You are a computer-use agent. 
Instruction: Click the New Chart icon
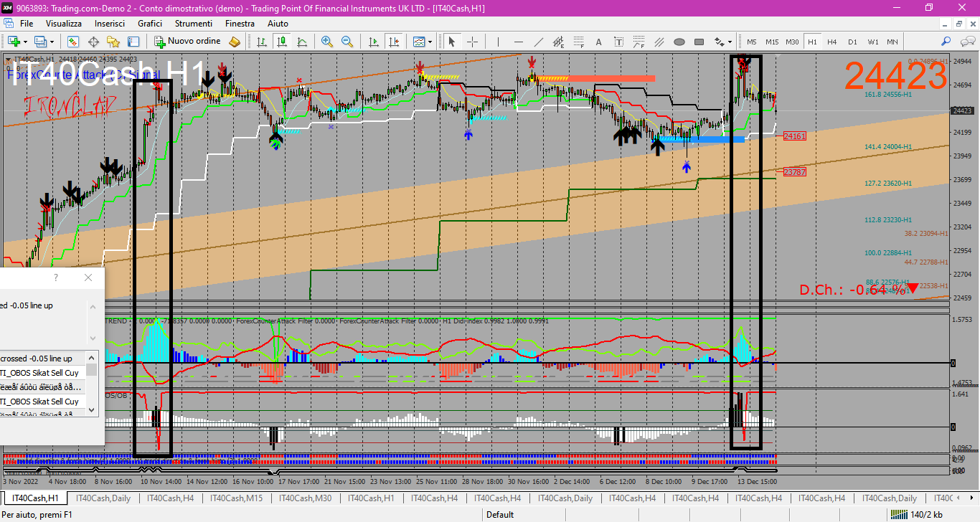(x=13, y=42)
